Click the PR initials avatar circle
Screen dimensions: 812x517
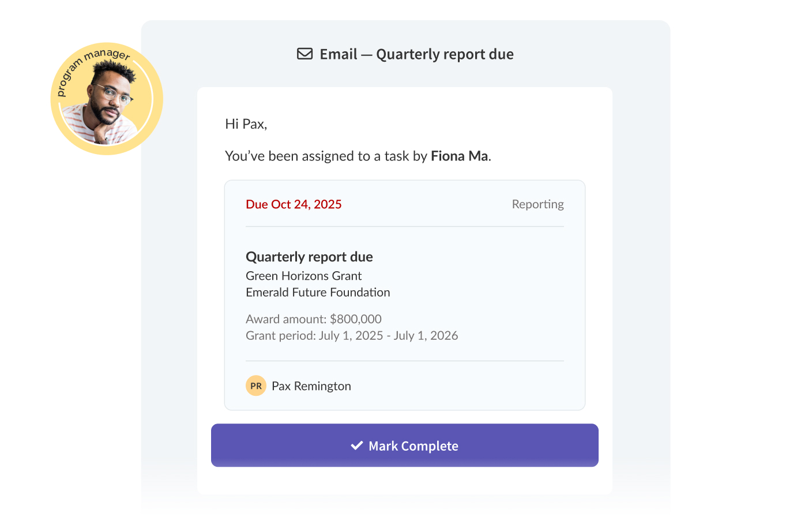(x=256, y=385)
